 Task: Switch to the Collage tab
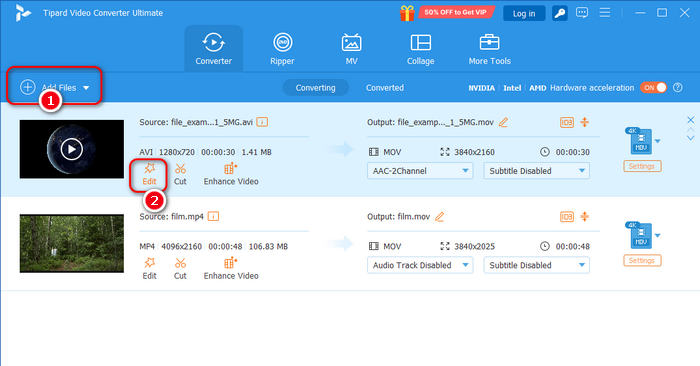click(420, 49)
